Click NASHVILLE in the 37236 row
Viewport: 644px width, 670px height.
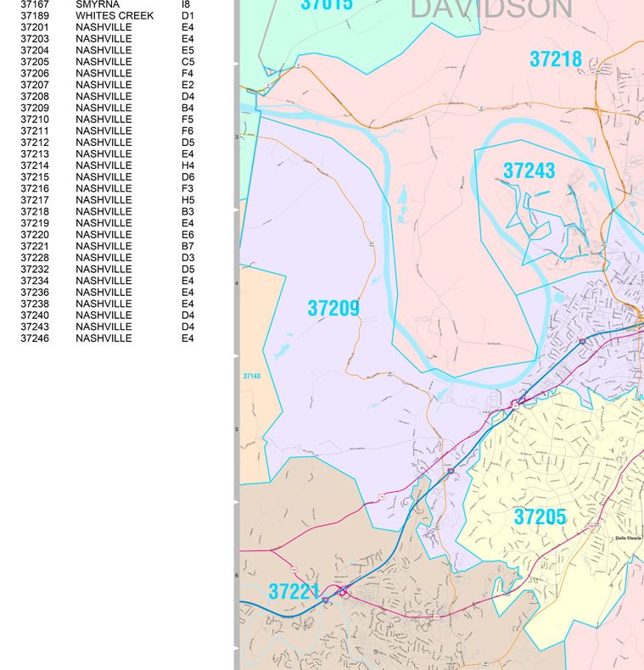104,293
